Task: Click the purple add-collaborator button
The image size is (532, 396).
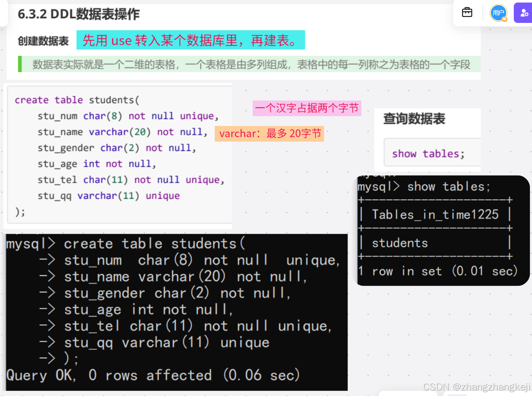Action: pyautogui.click(x=523, y=13)
